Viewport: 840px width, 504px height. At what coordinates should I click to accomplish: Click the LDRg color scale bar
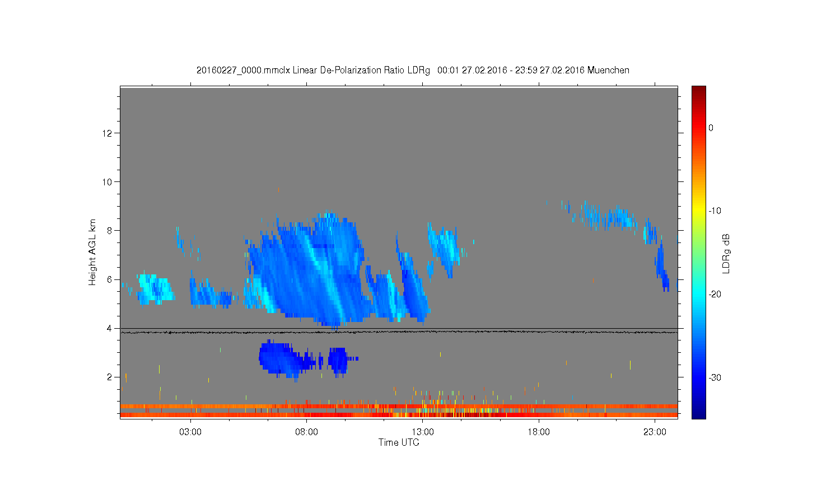698,252
